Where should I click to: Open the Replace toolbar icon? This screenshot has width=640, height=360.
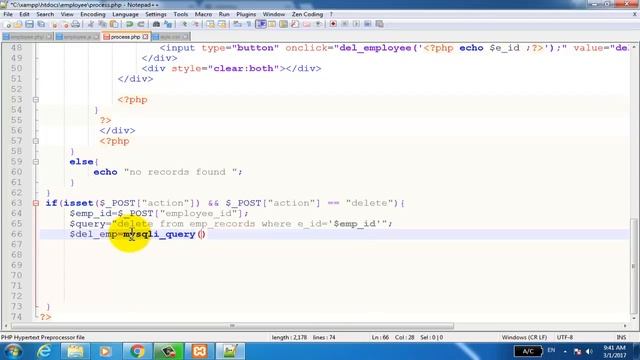tap(168, 24)
